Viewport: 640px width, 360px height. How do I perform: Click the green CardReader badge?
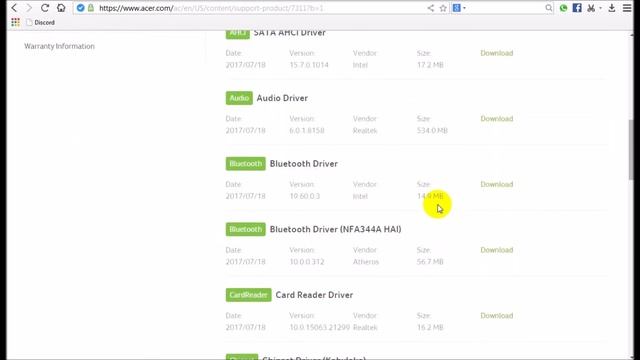248,295
